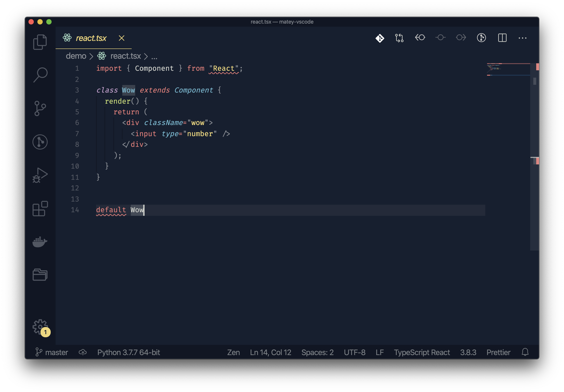Image resolution: width=564 pixels, height=392 pixels.
Task: Toggle Zen mode in the status bar
Action: click(x=233, y=352)
